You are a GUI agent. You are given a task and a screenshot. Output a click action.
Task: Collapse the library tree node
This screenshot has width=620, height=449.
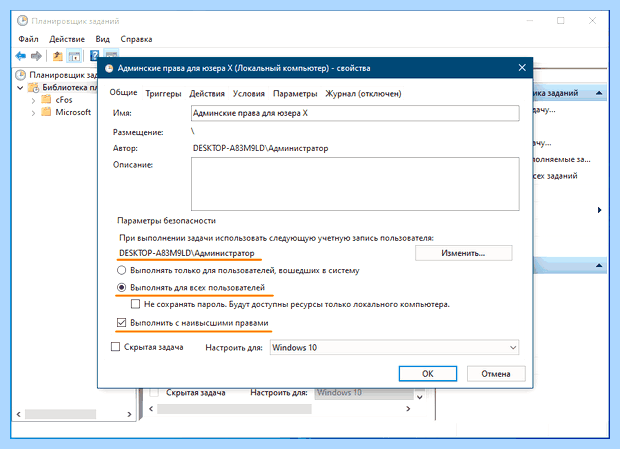click(20, 87)
